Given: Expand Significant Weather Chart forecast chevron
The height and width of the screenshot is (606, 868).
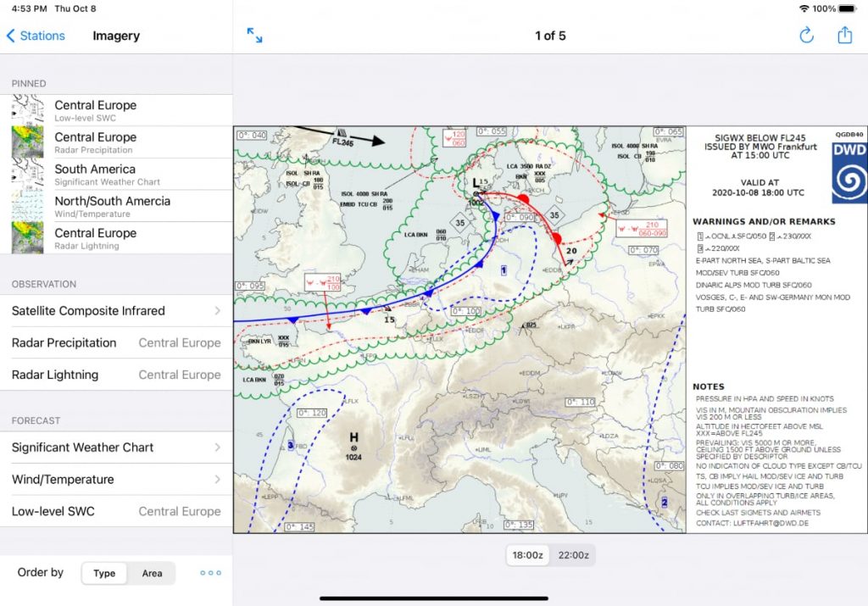Looking at the screenshot, I should (218, 448).
